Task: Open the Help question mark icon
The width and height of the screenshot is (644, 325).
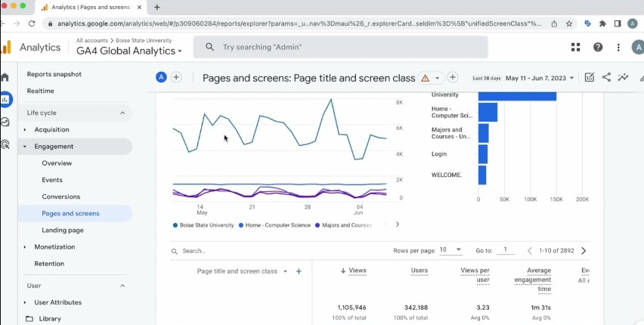Action: (598, 48)
